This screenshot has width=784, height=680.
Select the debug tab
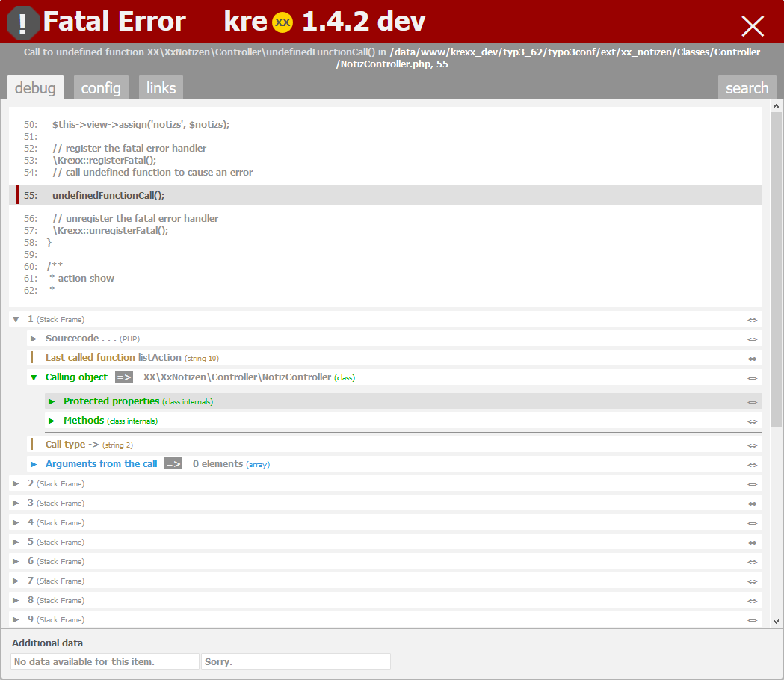pyautogui.click(x=35, y=88)
